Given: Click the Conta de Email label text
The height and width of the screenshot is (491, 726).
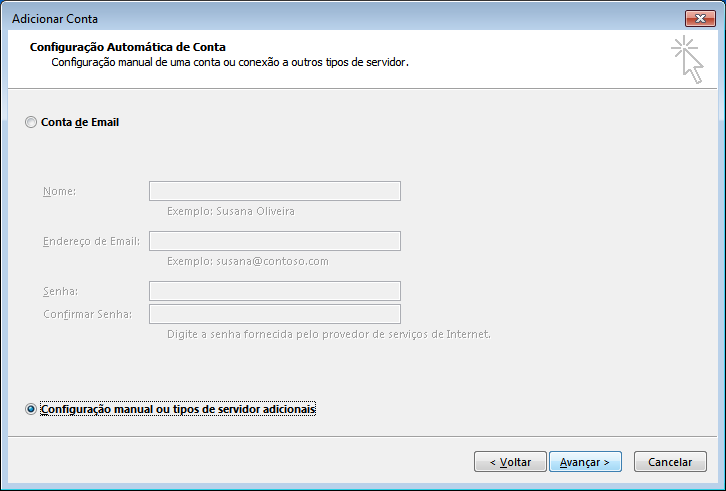Looking at the screenshot, I should pos(80,122).
